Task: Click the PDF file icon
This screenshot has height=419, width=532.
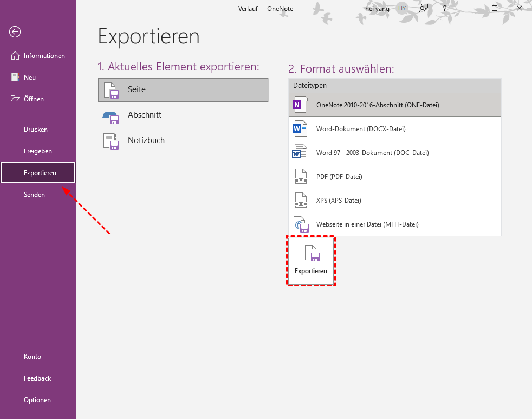Action: click(x=301, y=176)
